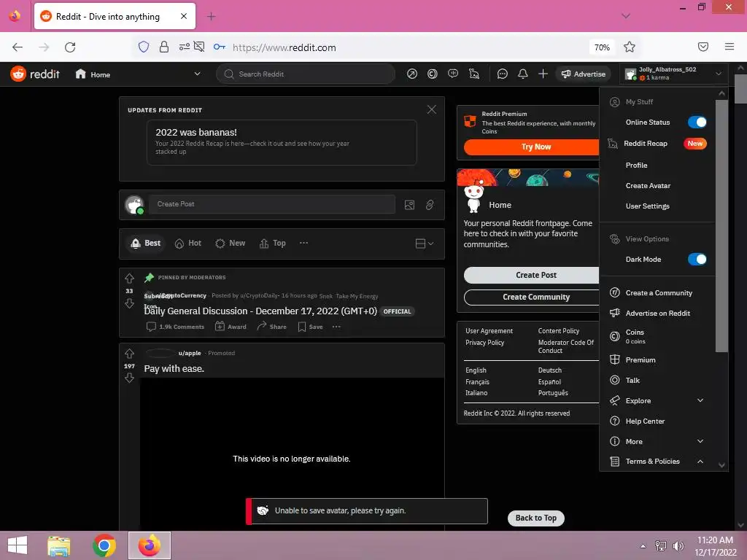Add an image with the image icon

[x=409, y=205]
